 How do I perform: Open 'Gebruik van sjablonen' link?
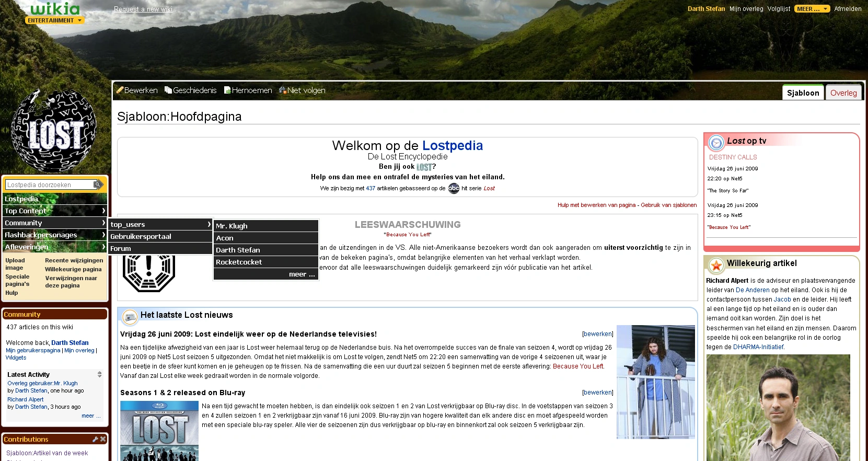tap(669, 205)
